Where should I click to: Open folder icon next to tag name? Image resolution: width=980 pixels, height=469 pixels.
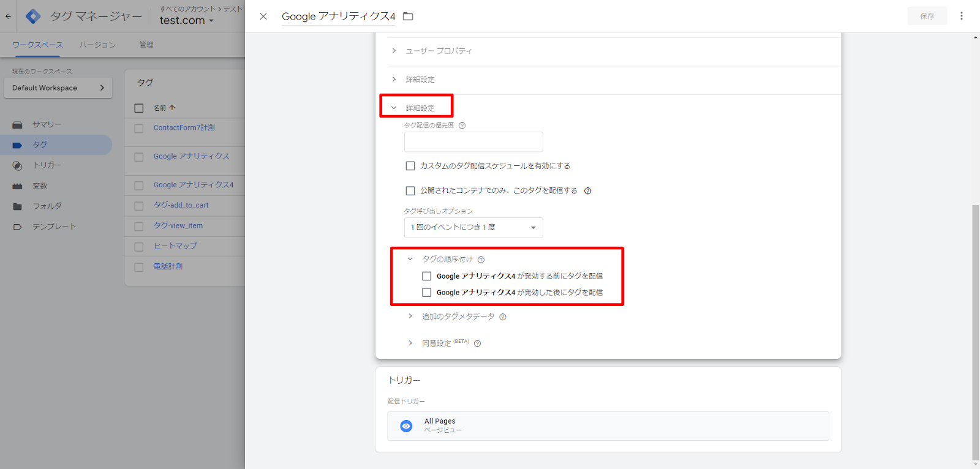408,17
